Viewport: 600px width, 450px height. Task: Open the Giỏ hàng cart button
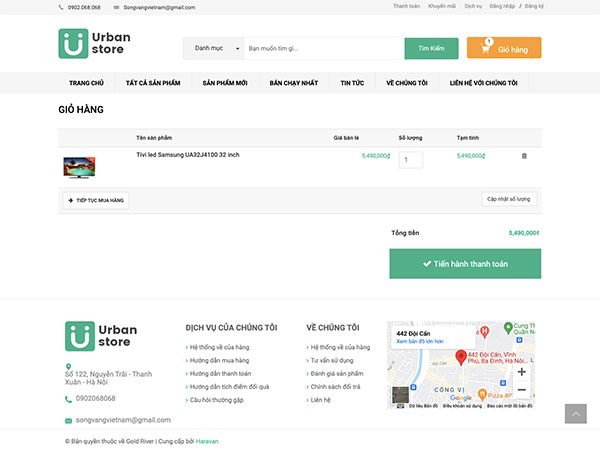tap(504, 48)
